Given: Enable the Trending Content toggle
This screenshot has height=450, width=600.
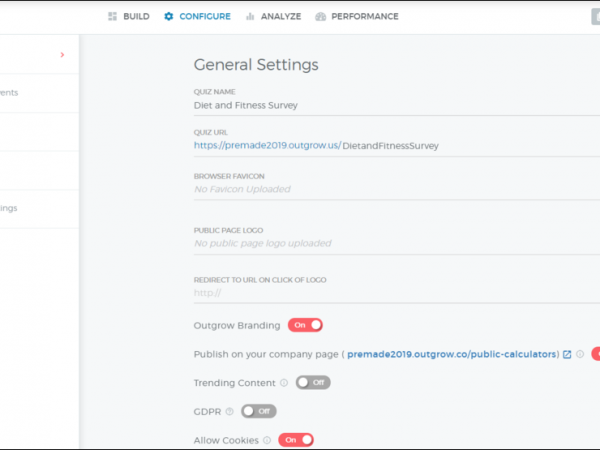Looking at the screenshot, I should point(313,382).
